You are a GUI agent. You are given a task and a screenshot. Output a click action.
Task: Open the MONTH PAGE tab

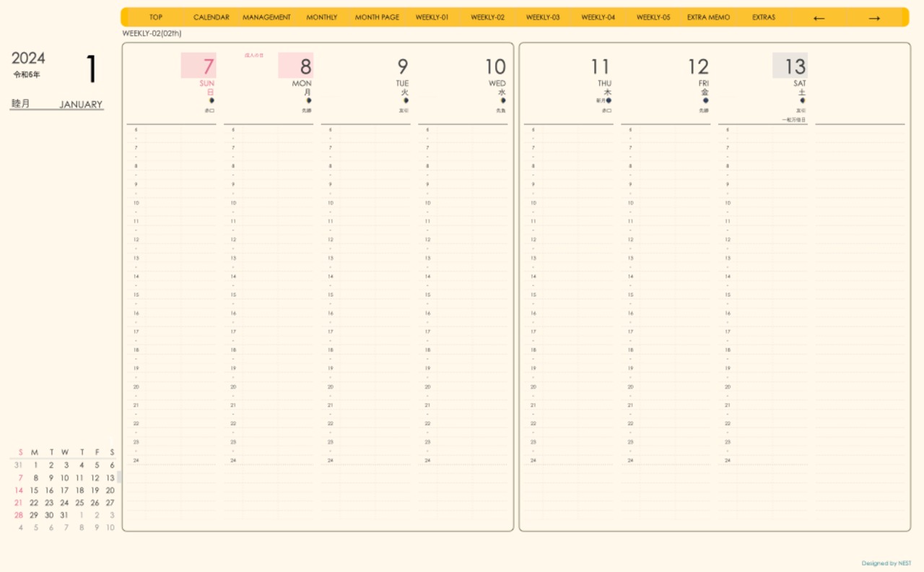pyautogui.click(x=377, y=17)
